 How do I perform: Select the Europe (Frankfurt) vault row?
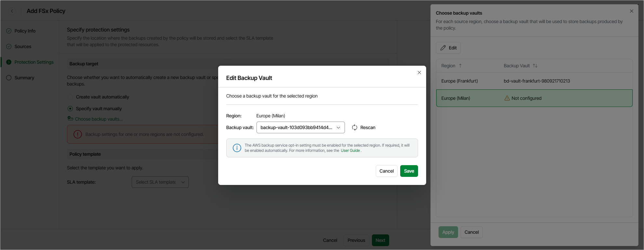[534, 81]
